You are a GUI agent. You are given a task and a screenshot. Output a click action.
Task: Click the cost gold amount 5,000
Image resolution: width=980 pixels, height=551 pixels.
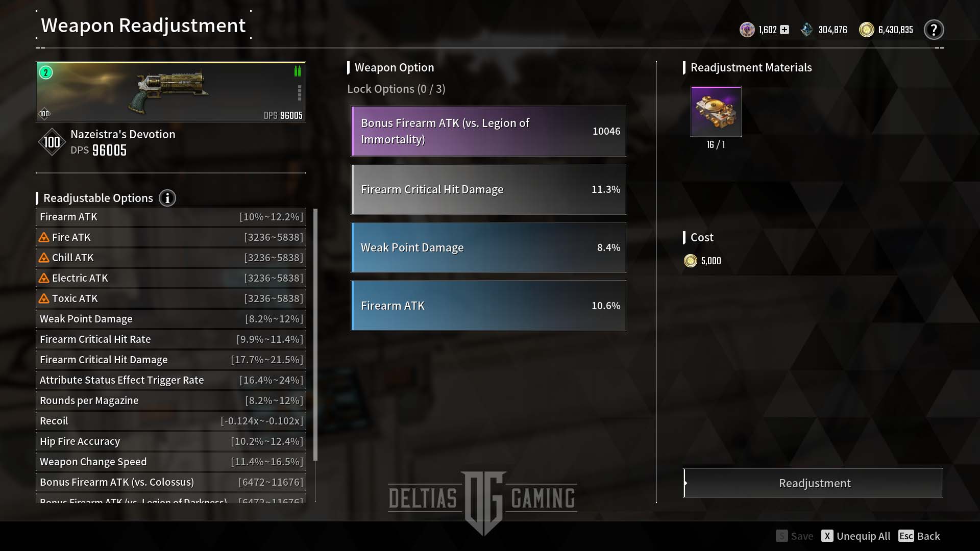(x=711, y=260)
